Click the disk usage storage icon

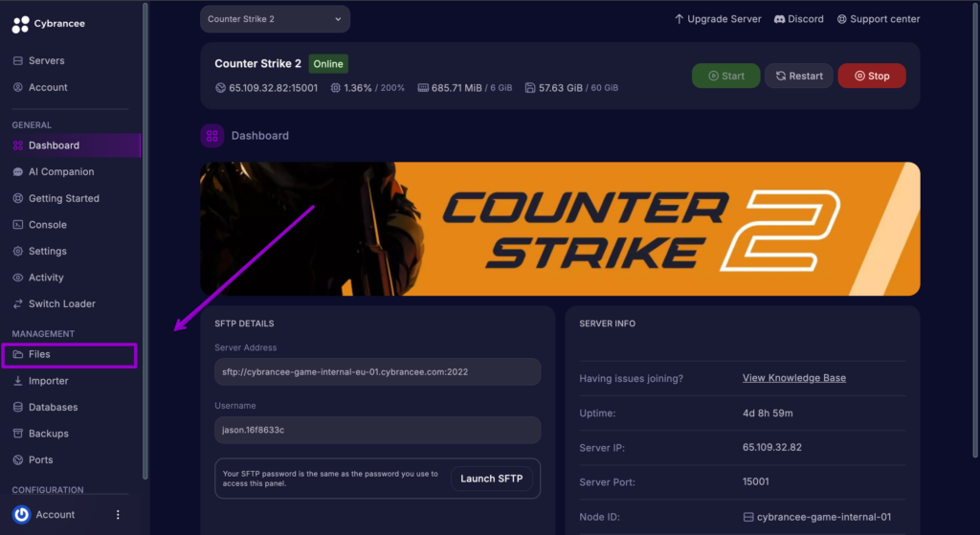coord(530,88)
